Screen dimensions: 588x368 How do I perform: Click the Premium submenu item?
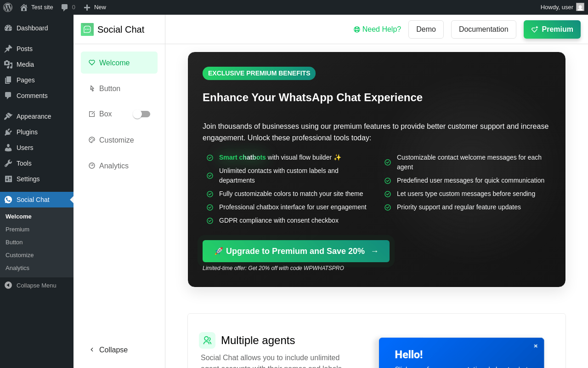[17, 229]
